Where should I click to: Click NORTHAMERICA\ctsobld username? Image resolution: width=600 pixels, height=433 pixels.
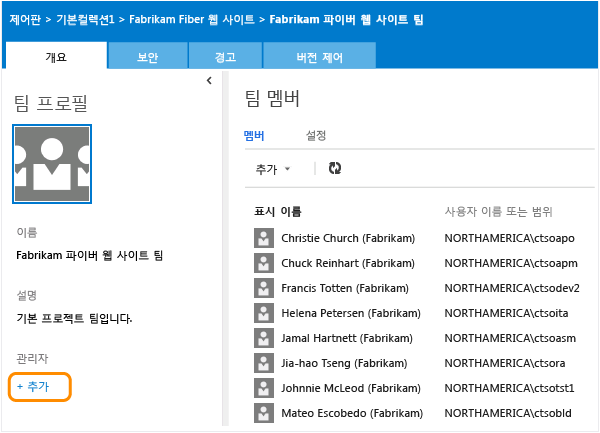click(x=508, y=413)
